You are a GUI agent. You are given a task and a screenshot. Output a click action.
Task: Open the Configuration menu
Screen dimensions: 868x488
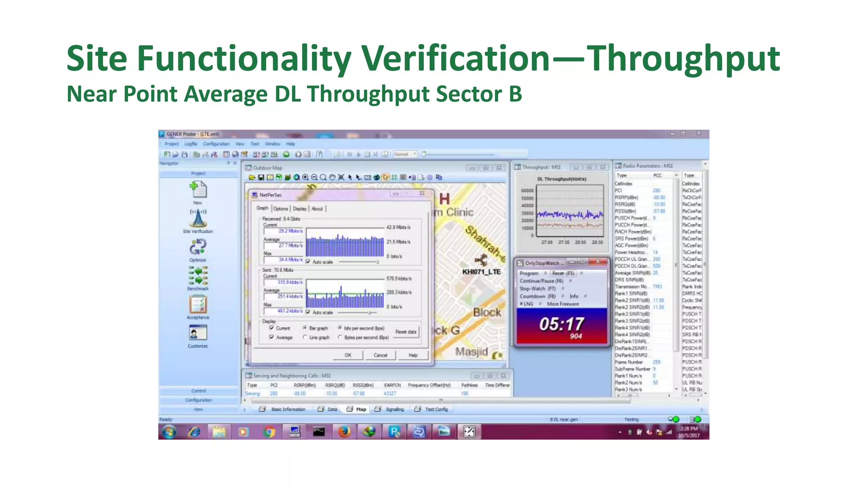point(216,144)
